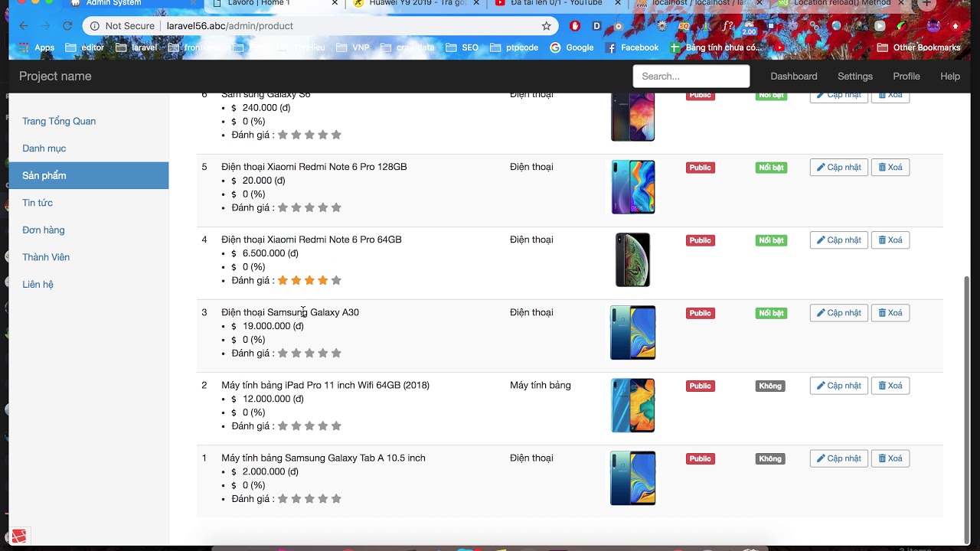
Task: Open the Apps bookmarks shortcut
Action: [37, 47]
